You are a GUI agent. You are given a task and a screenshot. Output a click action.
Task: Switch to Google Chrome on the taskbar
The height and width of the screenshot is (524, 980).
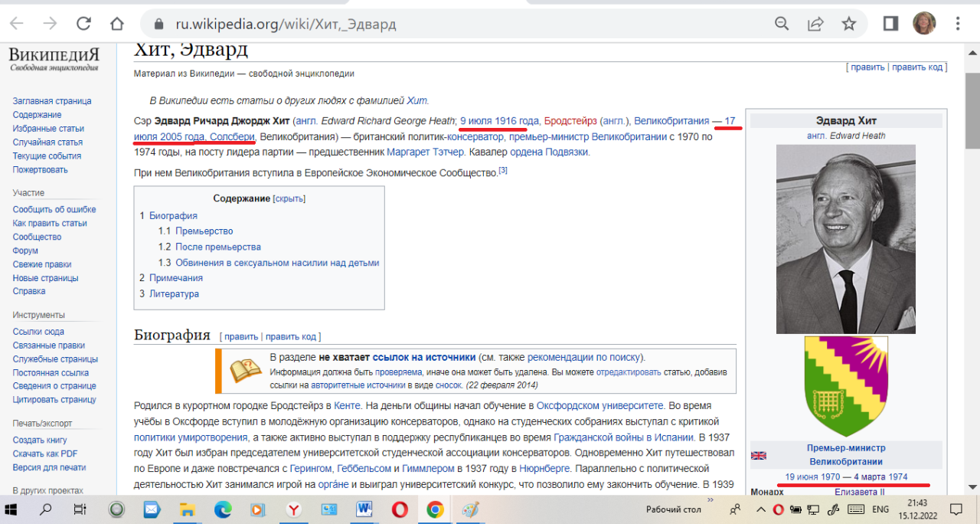pos(435,509)
